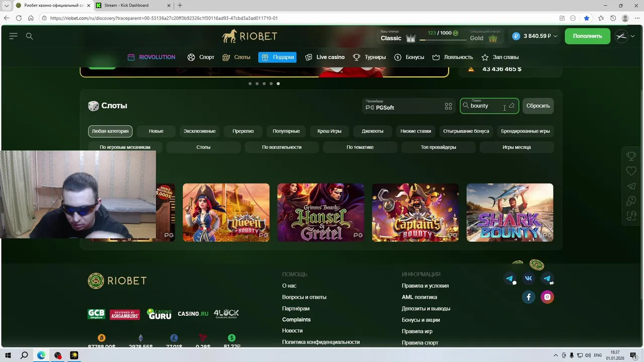Click the question chat icon in the side panel
The image size is (644, 362).
631,201
